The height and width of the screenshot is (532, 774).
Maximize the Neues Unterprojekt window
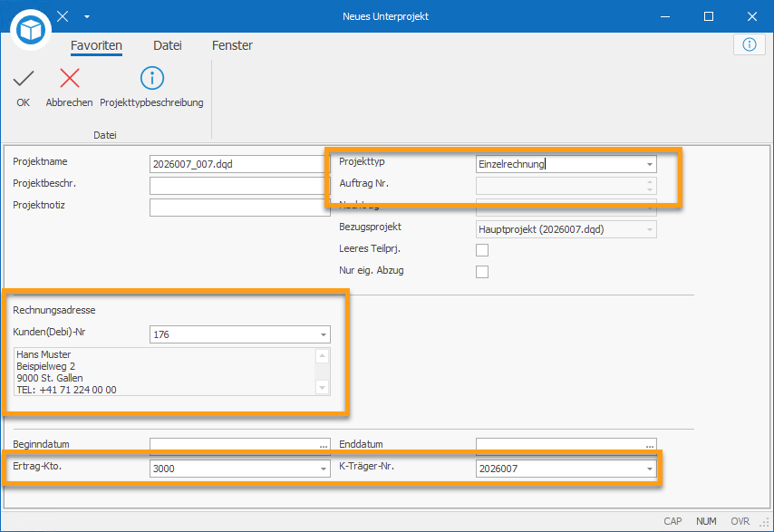[709, 16]
